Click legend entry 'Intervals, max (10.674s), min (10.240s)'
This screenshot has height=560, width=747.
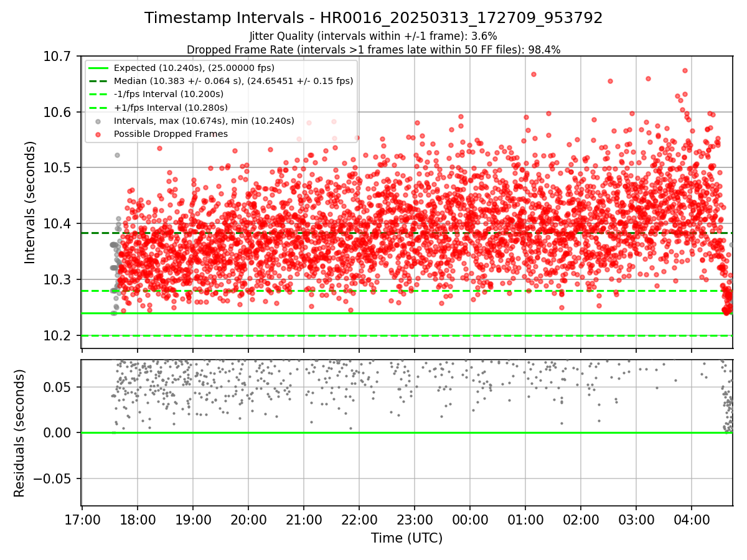point(204,121)
